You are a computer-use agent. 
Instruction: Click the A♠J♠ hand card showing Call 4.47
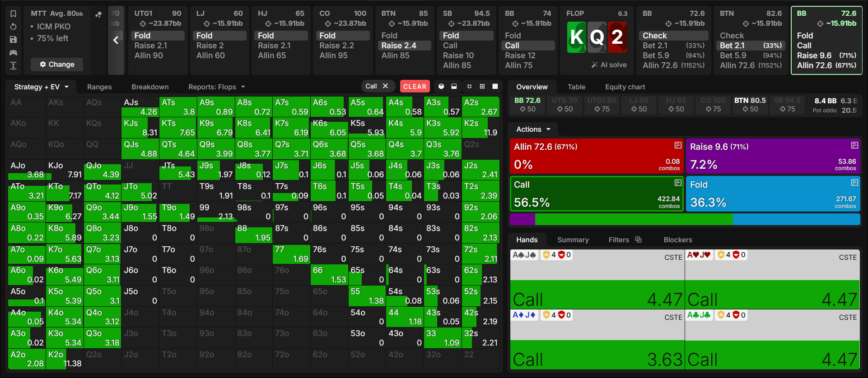point(597,279)
